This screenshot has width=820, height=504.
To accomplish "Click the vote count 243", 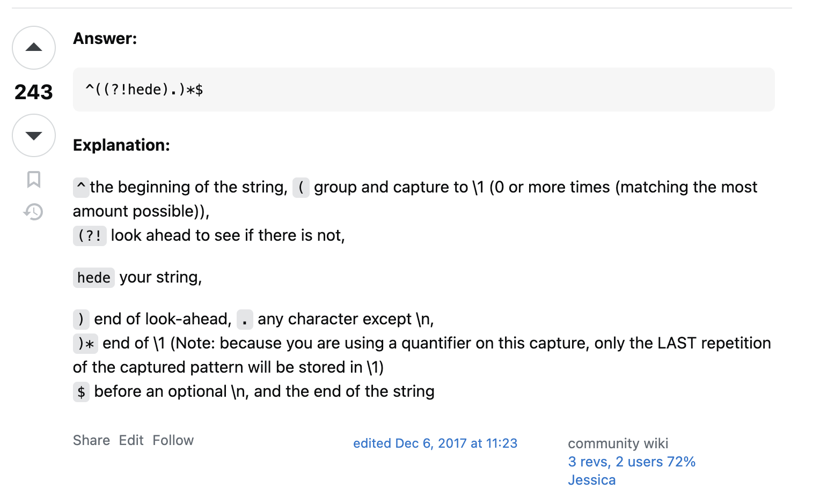I will [34, 92].
